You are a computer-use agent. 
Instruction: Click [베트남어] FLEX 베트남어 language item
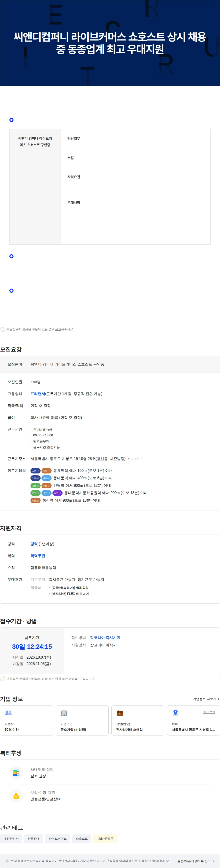point(70,594)
